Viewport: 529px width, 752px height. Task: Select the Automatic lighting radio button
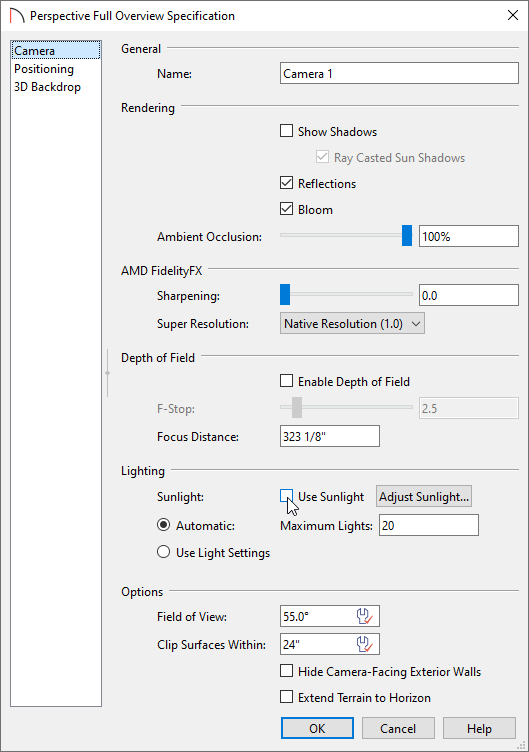pyautogui.click(x=164, y=525)
